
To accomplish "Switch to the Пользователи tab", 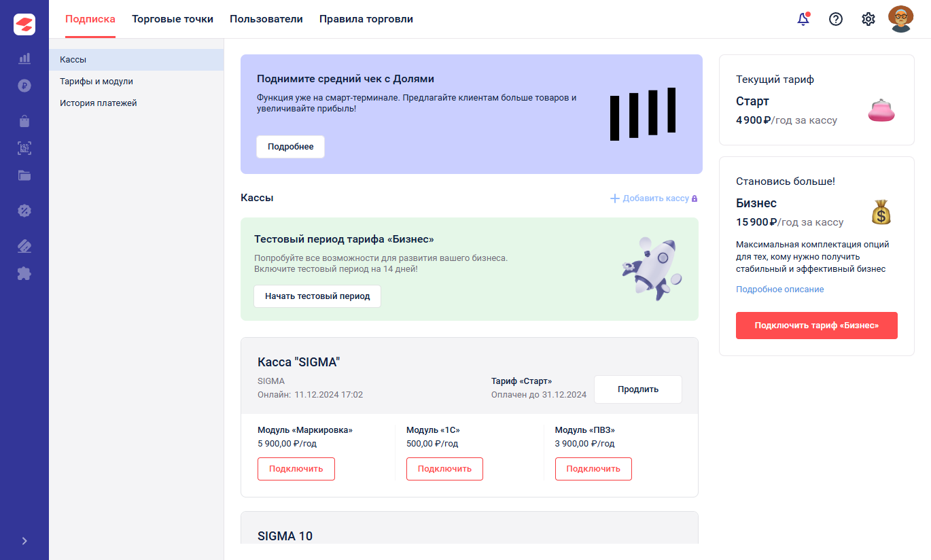I will click(x=266, y=19).
